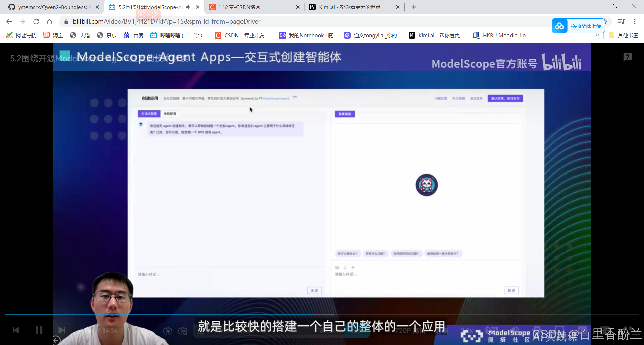View site information lock icon

click(x=66, y=22)
